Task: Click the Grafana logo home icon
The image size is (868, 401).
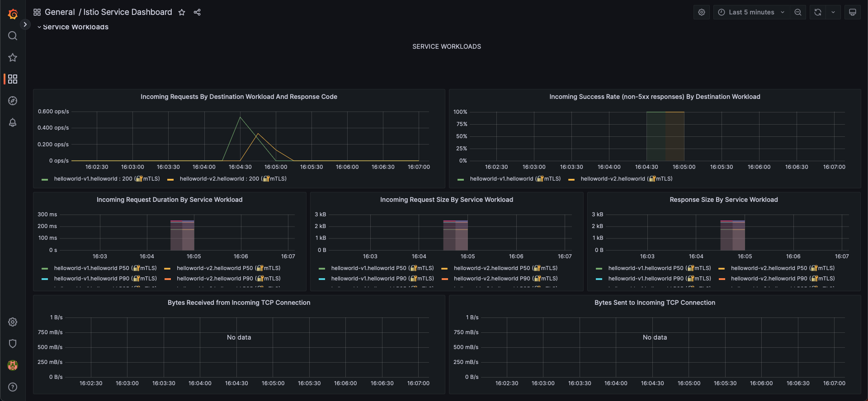Action: click(x=13, y=14)
